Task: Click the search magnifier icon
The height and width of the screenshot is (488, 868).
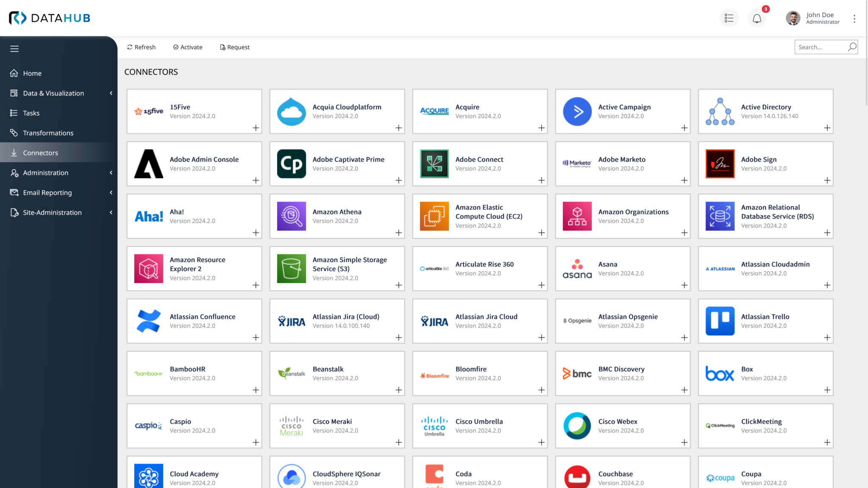Action: [x=852, y=47]
